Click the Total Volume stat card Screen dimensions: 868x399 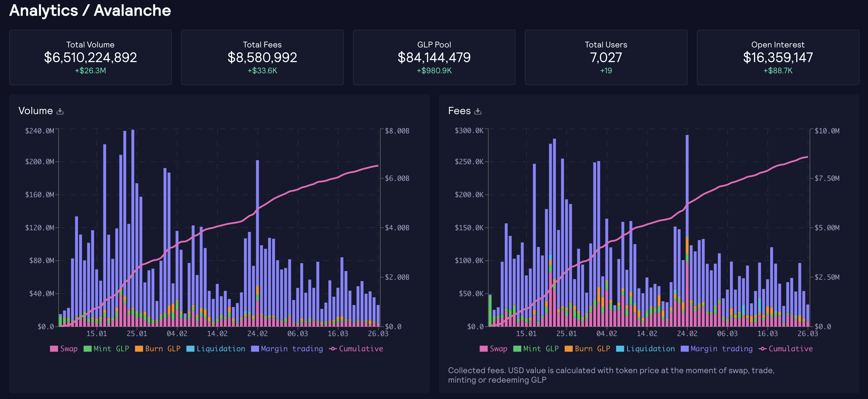(90, 57)
